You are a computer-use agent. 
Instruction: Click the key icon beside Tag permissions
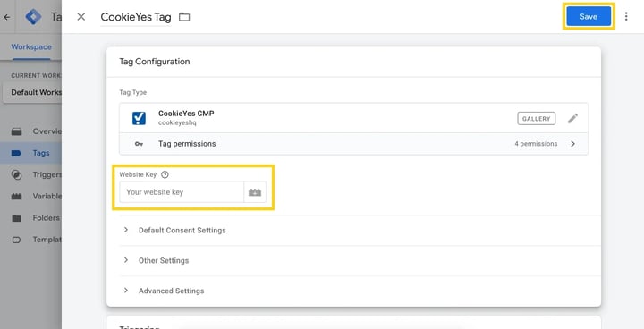(x=140, y=144)
